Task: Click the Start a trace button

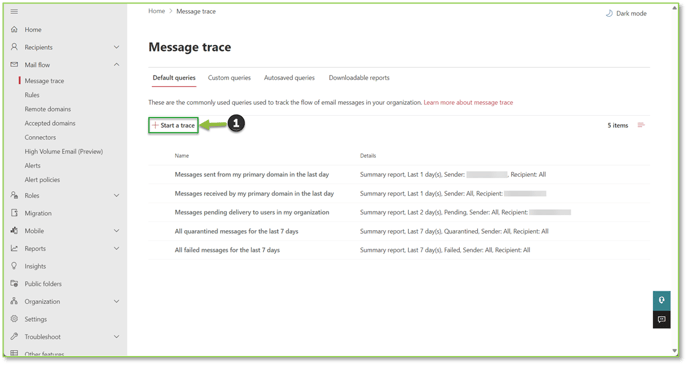Action: click(174, 125)
